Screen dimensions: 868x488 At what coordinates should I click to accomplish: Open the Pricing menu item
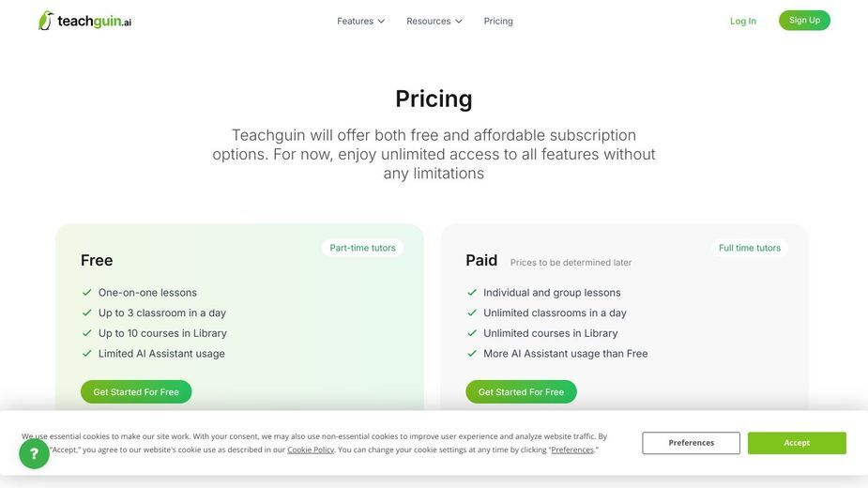click(x=498, y=21)
